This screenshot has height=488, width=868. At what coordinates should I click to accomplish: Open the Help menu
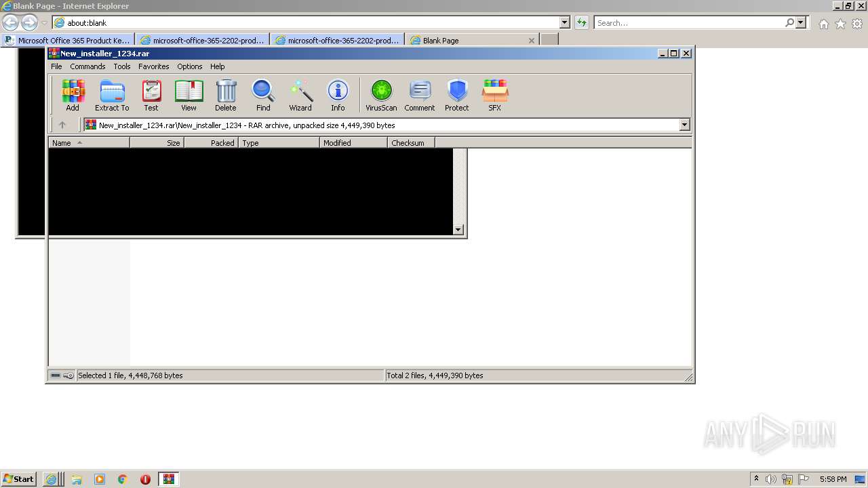pos(218,66)
